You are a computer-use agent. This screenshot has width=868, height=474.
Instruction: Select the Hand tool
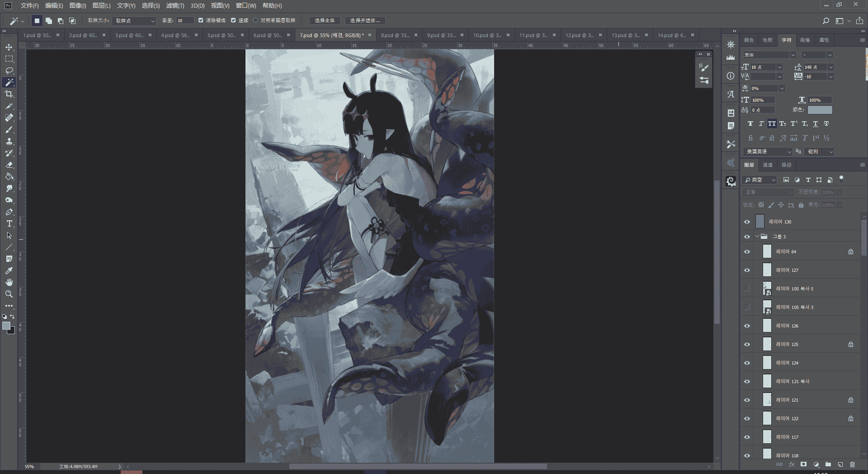(9, 282)
